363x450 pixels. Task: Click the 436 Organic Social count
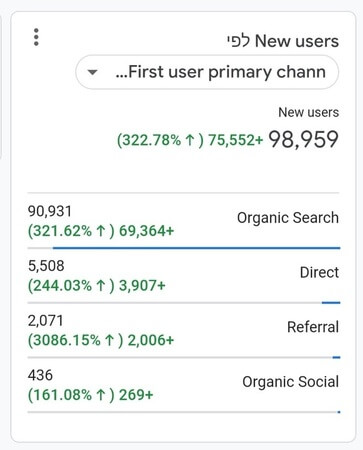(40, 375)
